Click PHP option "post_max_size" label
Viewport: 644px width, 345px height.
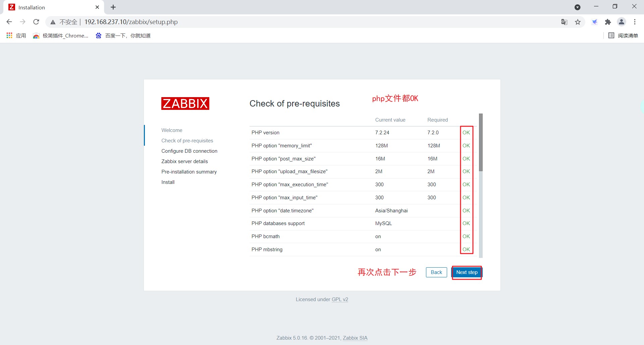283,159
